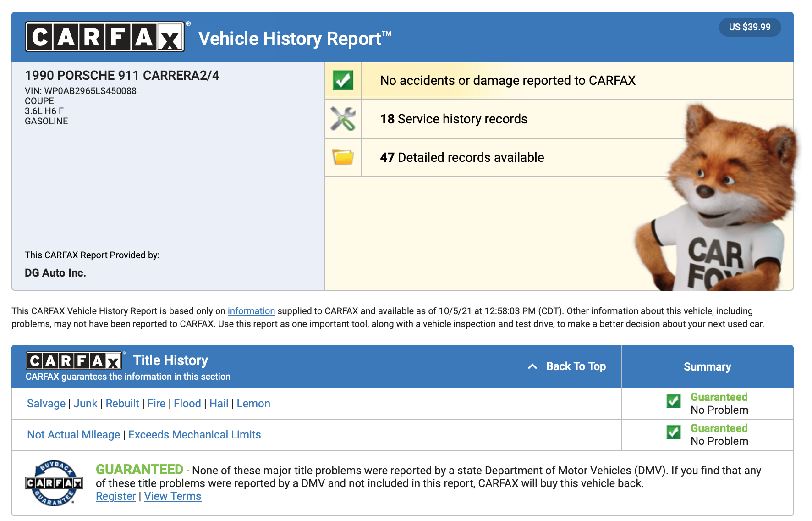Select the Lemon title link
Viewport: 812px width, 521px height.
[253, 404]
